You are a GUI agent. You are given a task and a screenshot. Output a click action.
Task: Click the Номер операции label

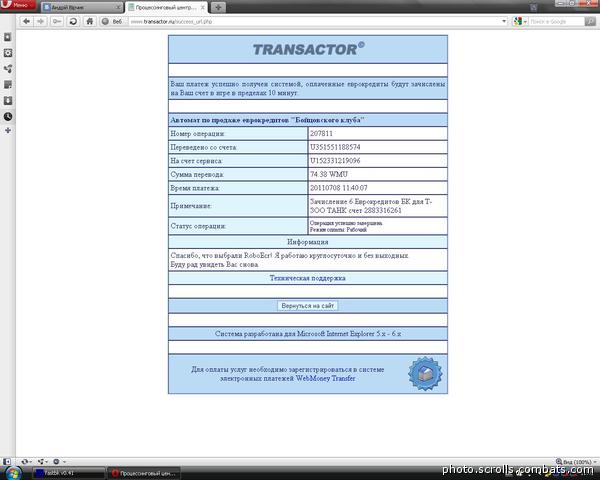click(197, 134)
